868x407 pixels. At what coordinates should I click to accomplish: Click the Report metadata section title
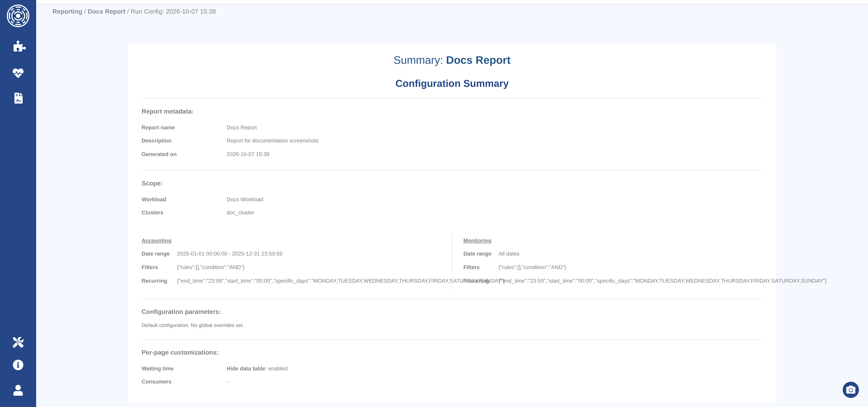(x=167, y=111)
